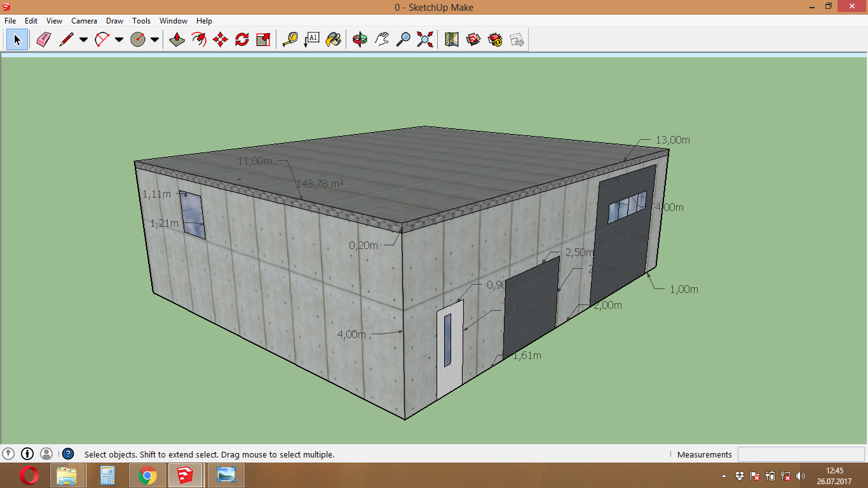Select the Pan hand tool

click(381, 40)
